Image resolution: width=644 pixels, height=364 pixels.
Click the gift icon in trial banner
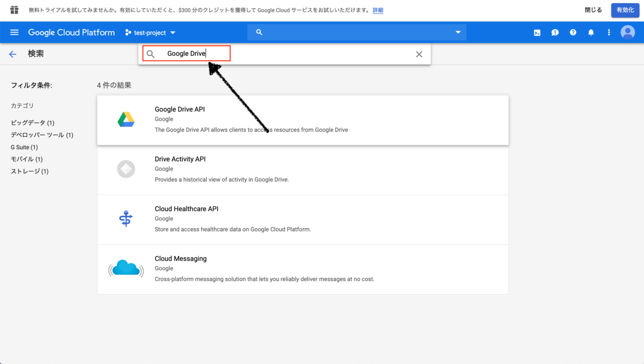click(14, 10)
